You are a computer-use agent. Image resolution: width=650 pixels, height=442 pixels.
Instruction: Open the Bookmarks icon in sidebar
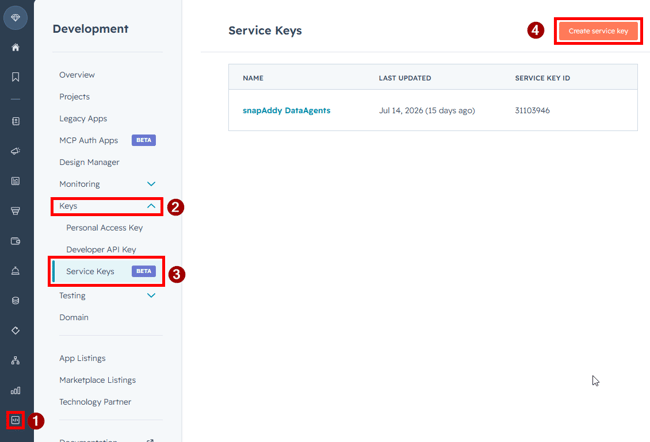tap(15, 77)
